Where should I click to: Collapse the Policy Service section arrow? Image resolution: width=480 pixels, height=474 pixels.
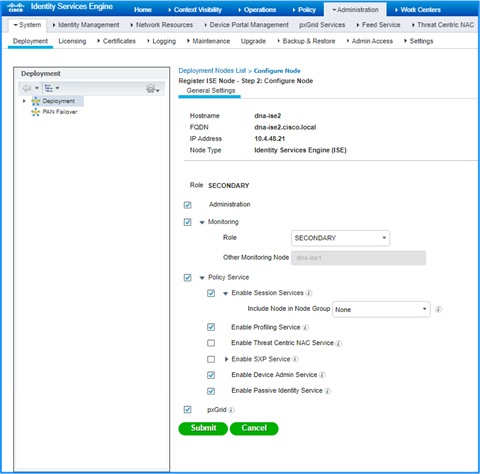point(202,278)
